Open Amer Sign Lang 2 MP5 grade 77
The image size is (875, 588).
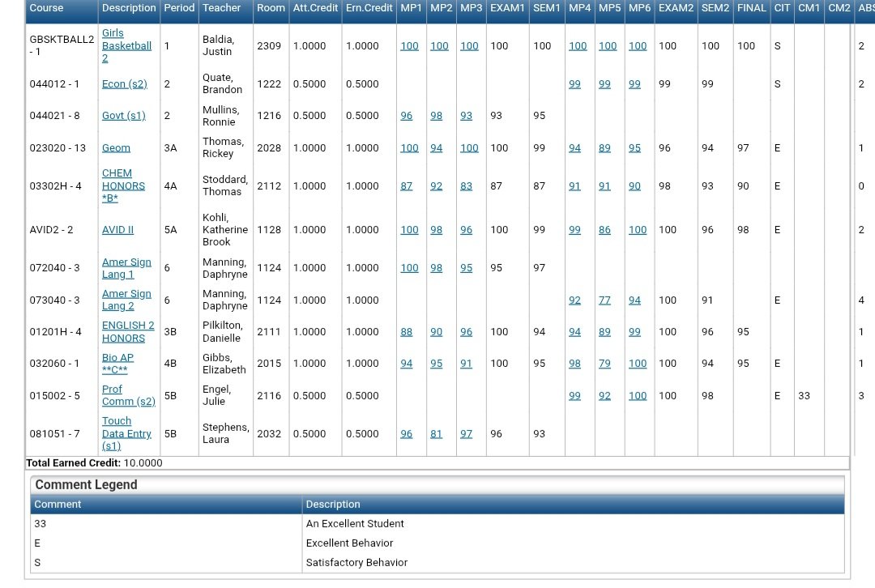pyautogui.click(x=604, y=300)
